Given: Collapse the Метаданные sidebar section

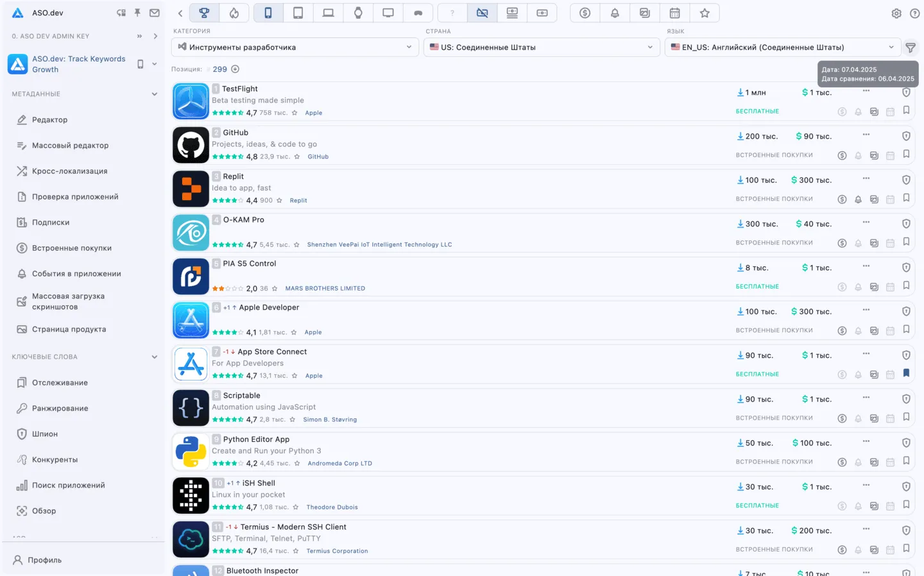Looking at the screenshot, I should point(154,94).
